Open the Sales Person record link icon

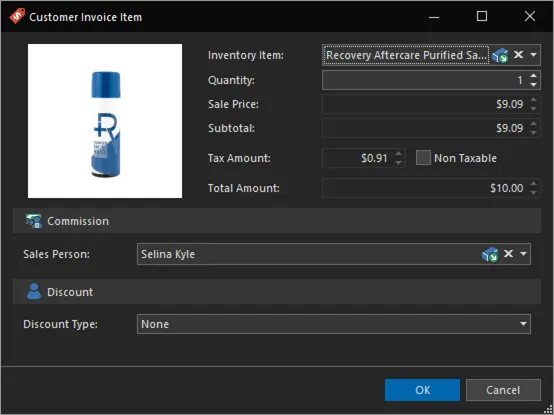(490, 254)
